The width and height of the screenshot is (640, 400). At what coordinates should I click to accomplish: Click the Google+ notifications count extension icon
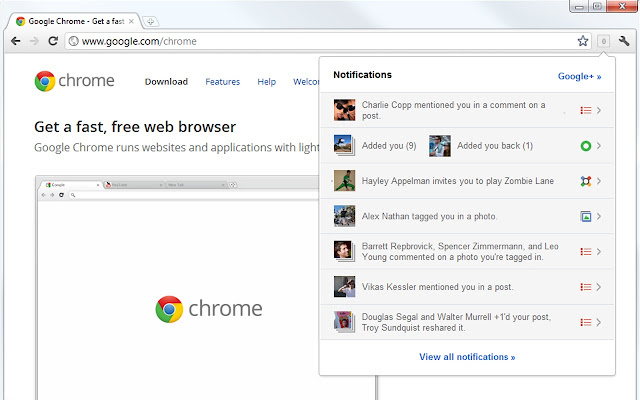604,41
